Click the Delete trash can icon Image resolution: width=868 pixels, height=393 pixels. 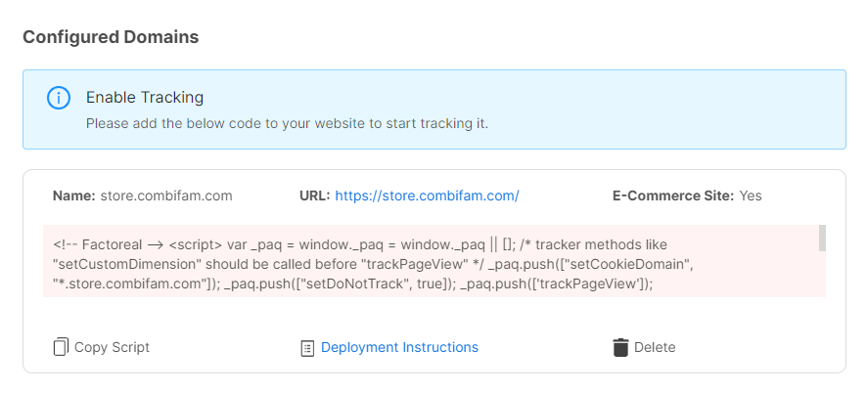(620, 347)
